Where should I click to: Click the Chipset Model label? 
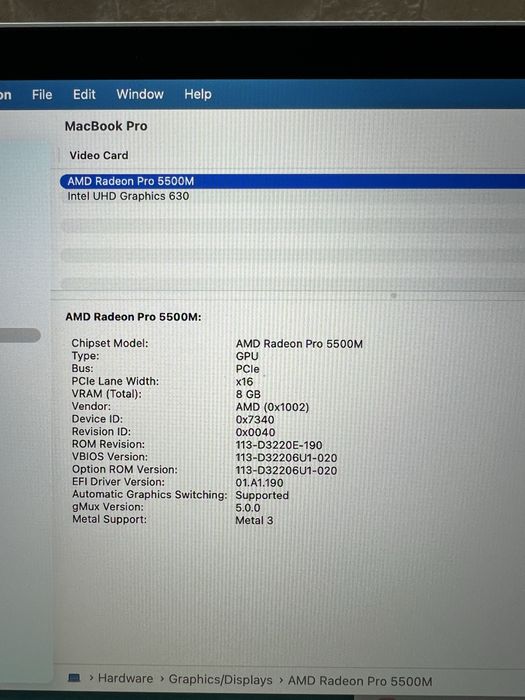pos(110,343)
